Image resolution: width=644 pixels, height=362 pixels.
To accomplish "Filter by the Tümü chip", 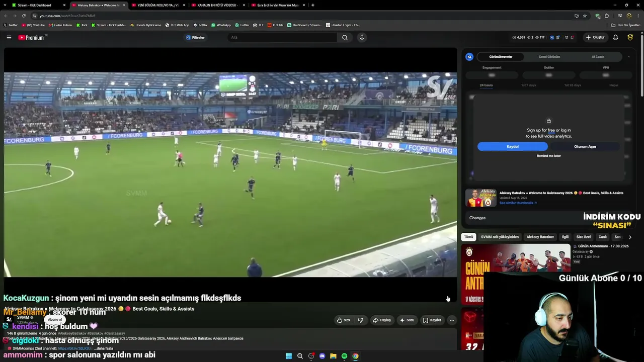I will click(x=468, y=237).
